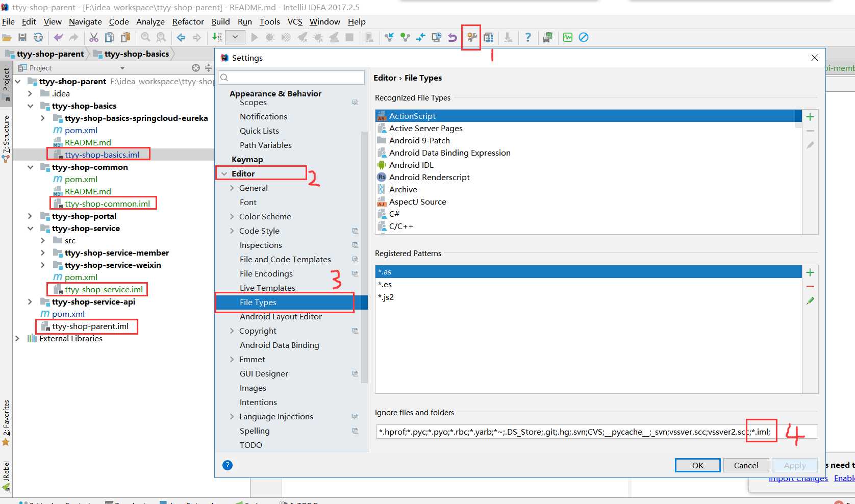The height and width of the screenshot is (504, 855).
Task: Select ttyy-shop-common.iml file
Action: (x=107, y=204)
